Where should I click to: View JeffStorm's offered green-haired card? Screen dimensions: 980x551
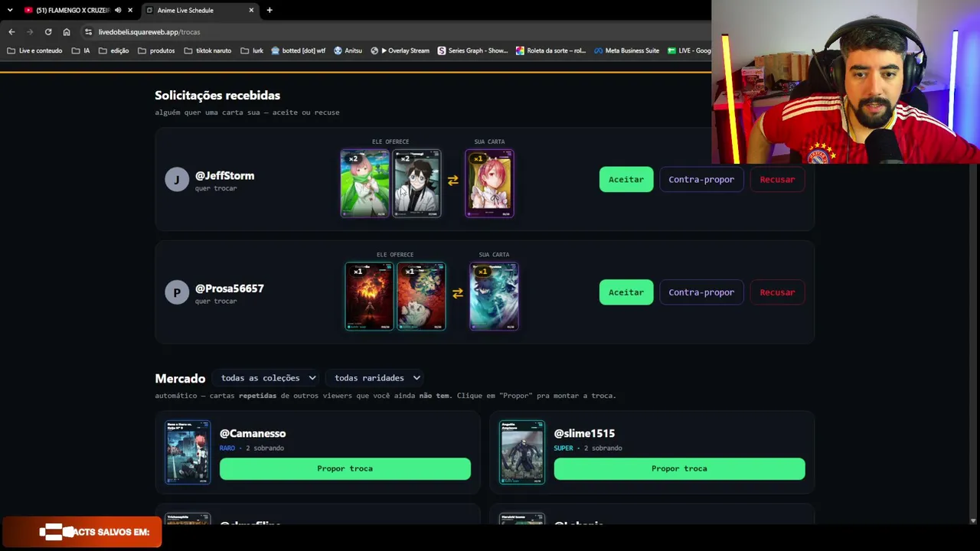click(x=365, y=184)
